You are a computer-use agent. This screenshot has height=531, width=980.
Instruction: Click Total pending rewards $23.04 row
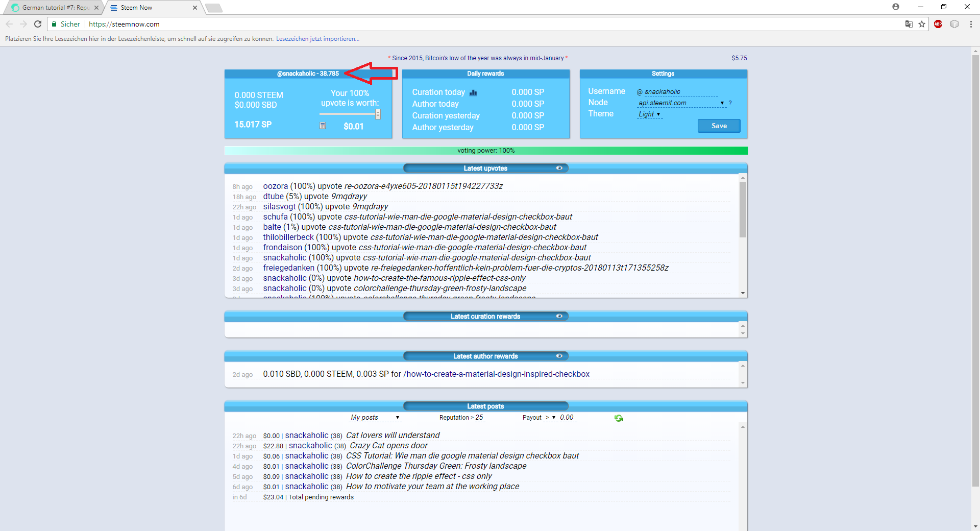coord(308,497)
